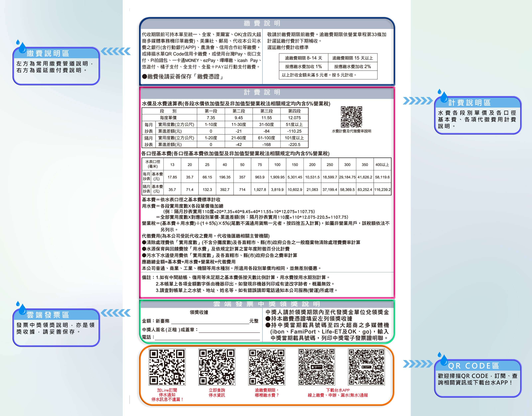Click the 中獎人簽名 signature line
532x416 pixels.
[x=229, y=330]
